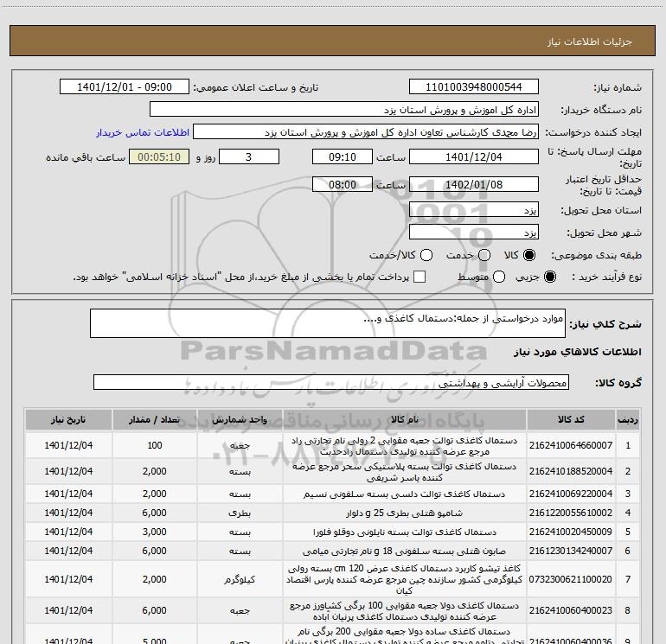Viewport: 666px width, 644px height.
Task: Select the خدمت radio button
Action: [484, 255]
